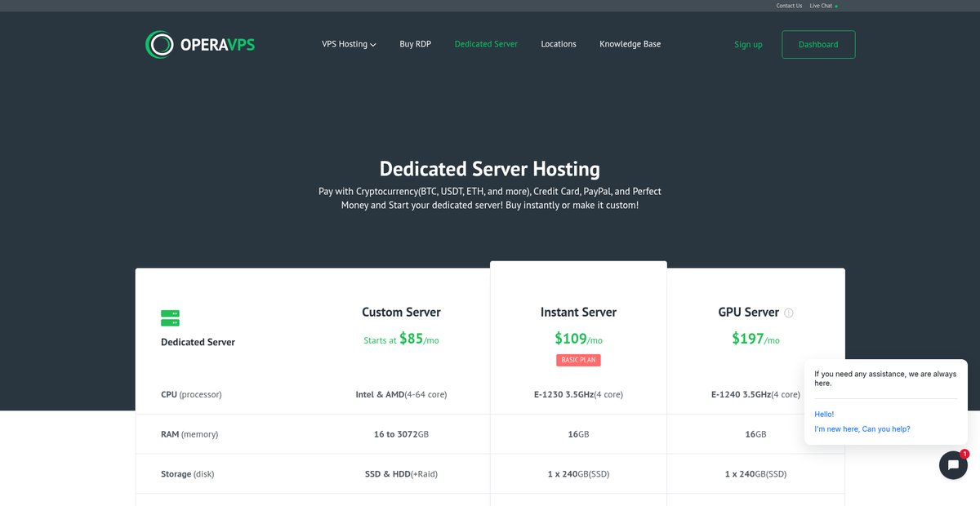The image size is (980, 506).
Task: Click the Sign up link
Action: 748,45
